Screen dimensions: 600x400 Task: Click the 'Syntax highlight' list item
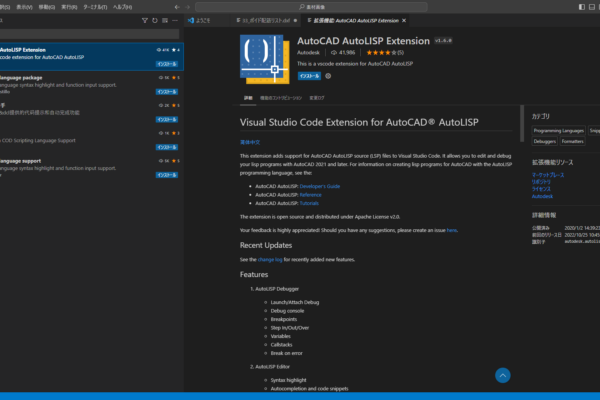289,380
